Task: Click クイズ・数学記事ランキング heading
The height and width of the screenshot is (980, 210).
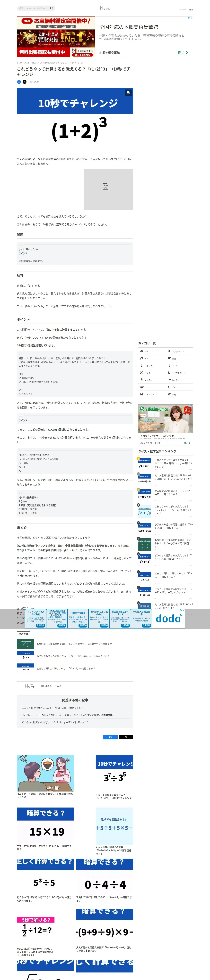Action: (157, 451)
